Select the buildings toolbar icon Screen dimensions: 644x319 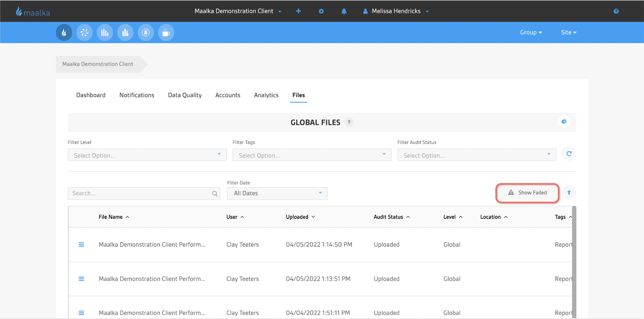125,32
